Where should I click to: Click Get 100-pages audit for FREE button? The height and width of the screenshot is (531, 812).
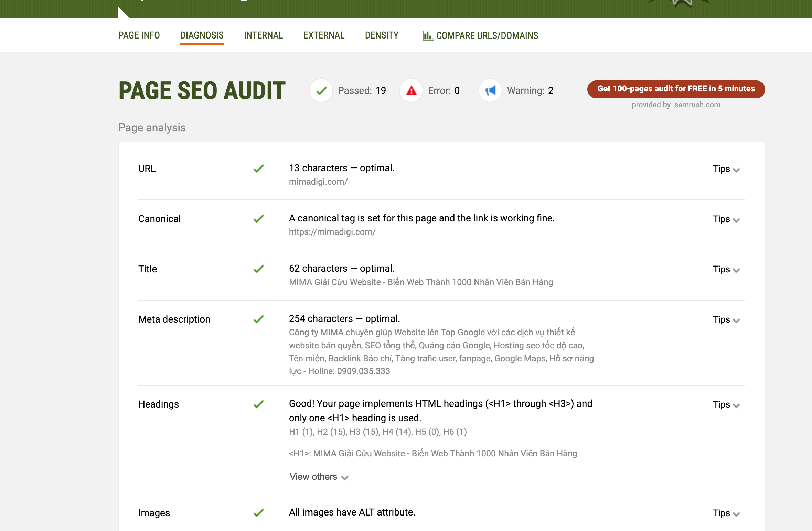coord(676,89)
